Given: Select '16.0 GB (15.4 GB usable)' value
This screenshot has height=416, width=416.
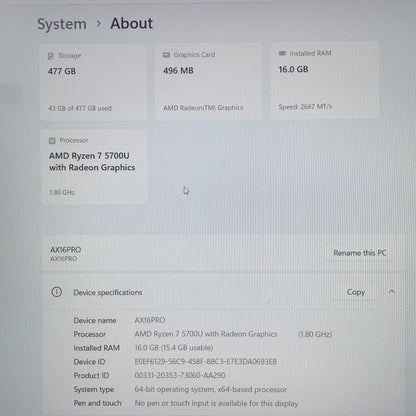Looking at the screenshot, I should (x=174, y=348).
